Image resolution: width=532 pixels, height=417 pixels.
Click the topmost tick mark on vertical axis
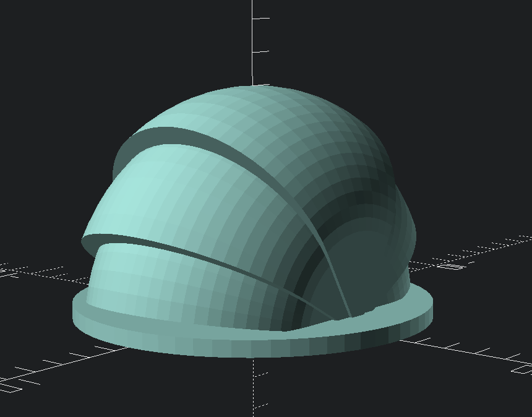point(261,19)
